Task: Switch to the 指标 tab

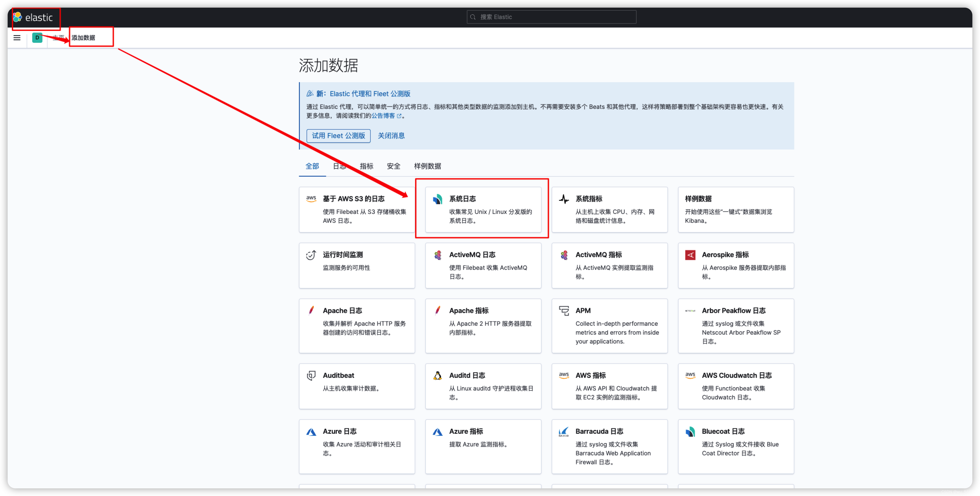Action: [366, 166]
